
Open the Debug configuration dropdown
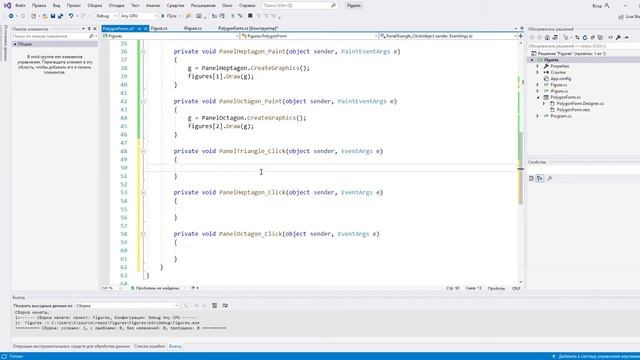pyautogui.click(x=106, y=16)
